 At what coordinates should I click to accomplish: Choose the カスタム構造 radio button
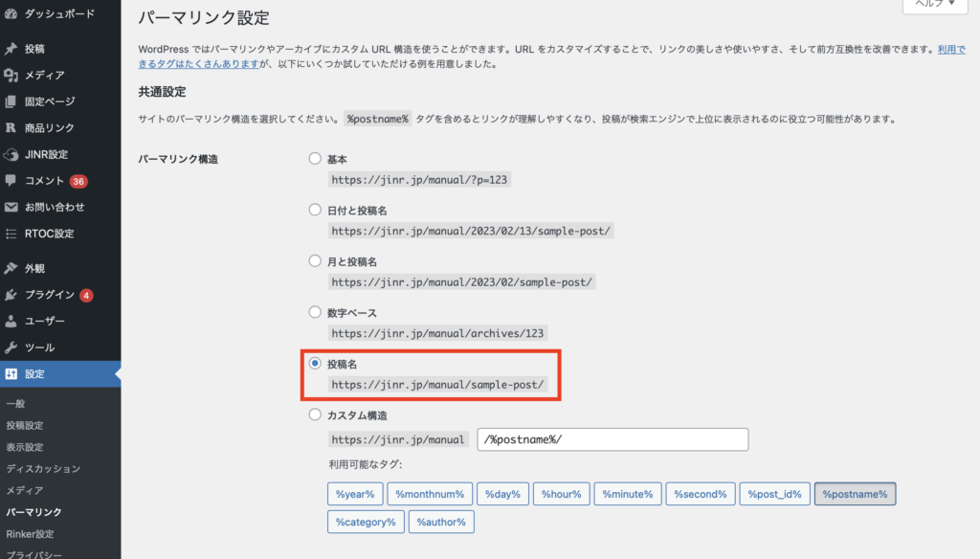click(315, 415)
